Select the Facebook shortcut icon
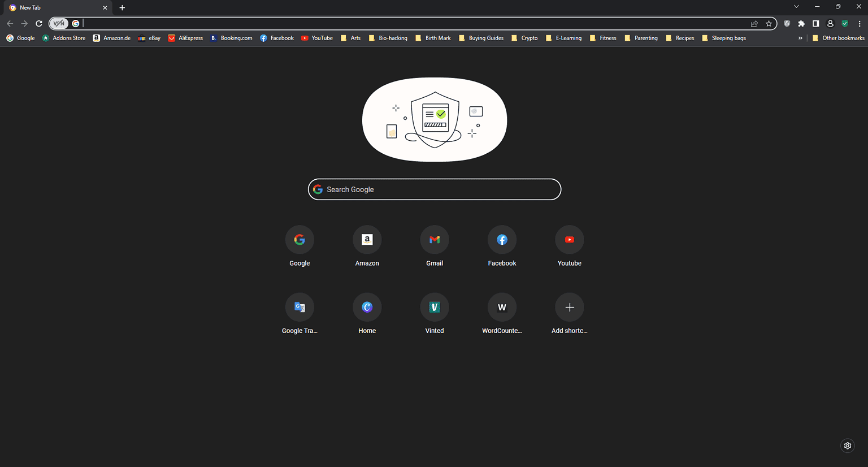868x467 pixels. coord(502,239)
